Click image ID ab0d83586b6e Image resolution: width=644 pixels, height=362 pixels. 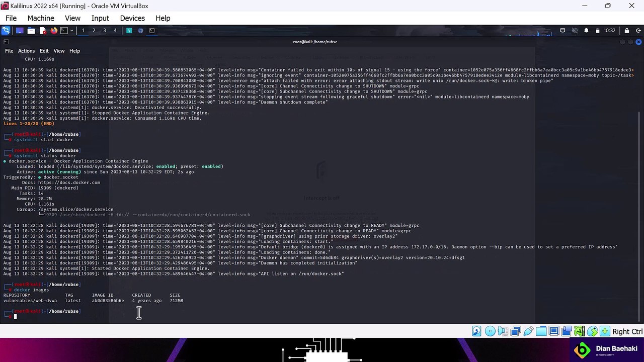pos(108,301)
